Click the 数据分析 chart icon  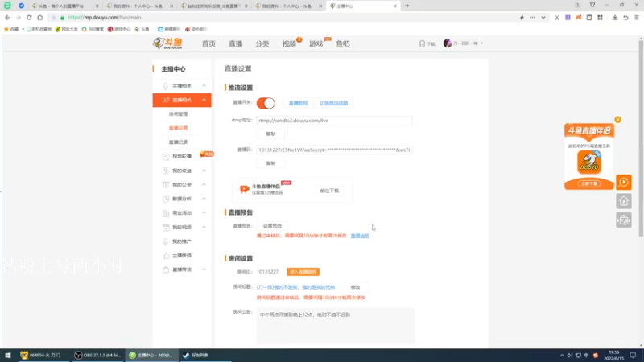click(166, 199)
